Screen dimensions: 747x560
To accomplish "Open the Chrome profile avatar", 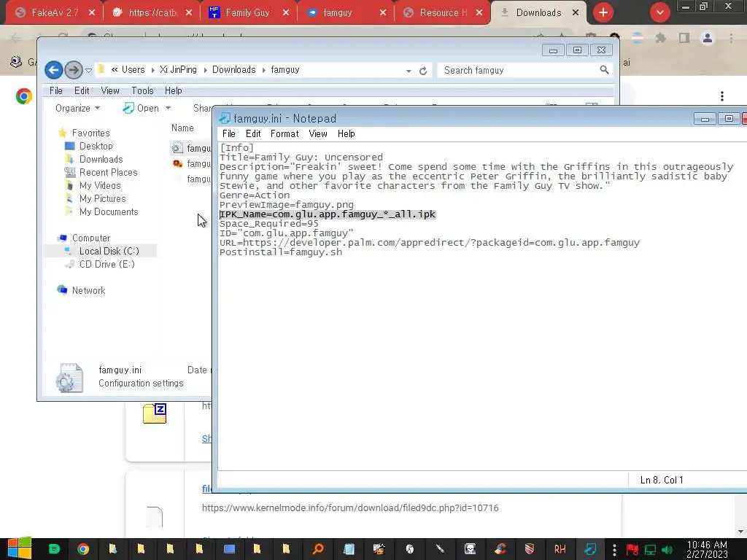I will pyautogui.click(x=708, y=38).
